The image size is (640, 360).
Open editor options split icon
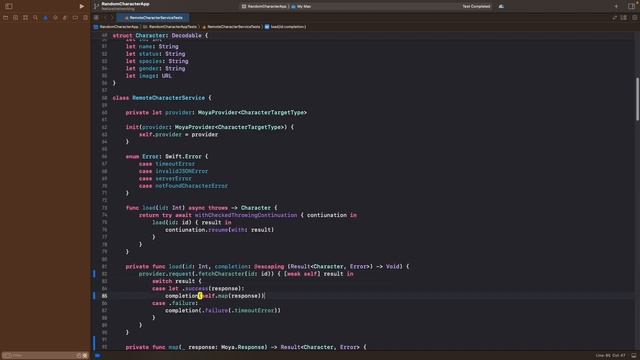pos(624,18)
